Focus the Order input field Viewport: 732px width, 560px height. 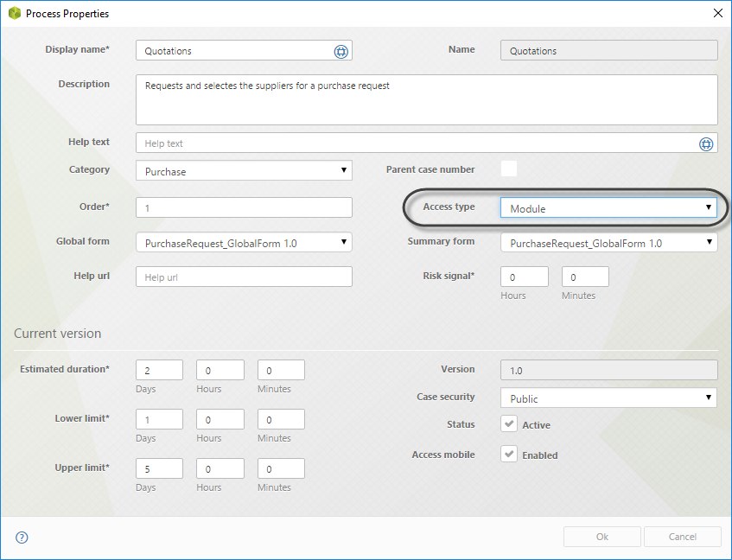tap(244, 207)
